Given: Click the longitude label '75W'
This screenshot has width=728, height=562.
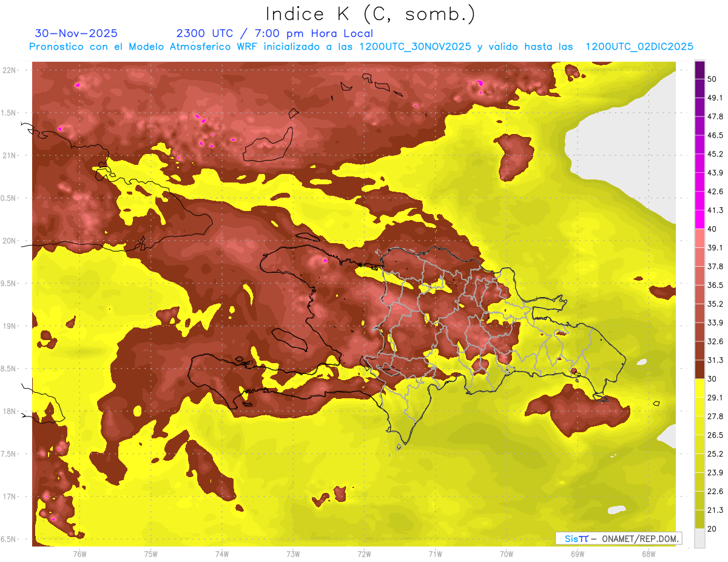Looking at the screenshot, I should (x=151, y=554).
